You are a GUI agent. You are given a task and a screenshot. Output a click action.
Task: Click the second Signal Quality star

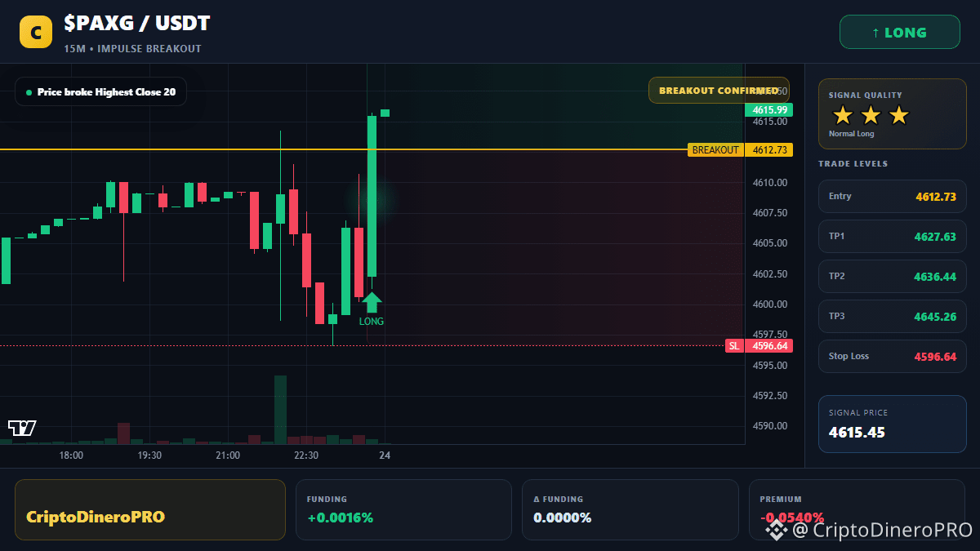coord(871,115)
